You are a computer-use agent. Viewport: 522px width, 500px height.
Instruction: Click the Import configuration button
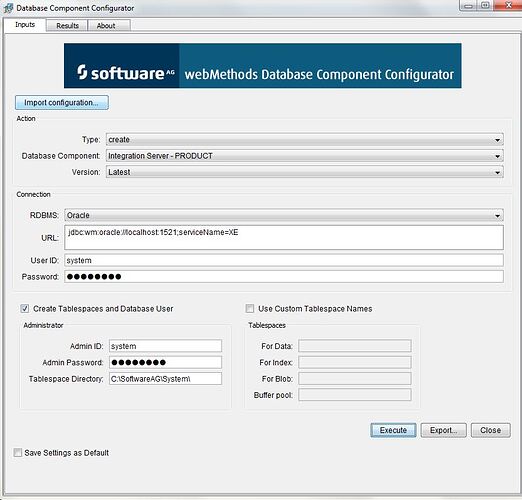(62, 102)
